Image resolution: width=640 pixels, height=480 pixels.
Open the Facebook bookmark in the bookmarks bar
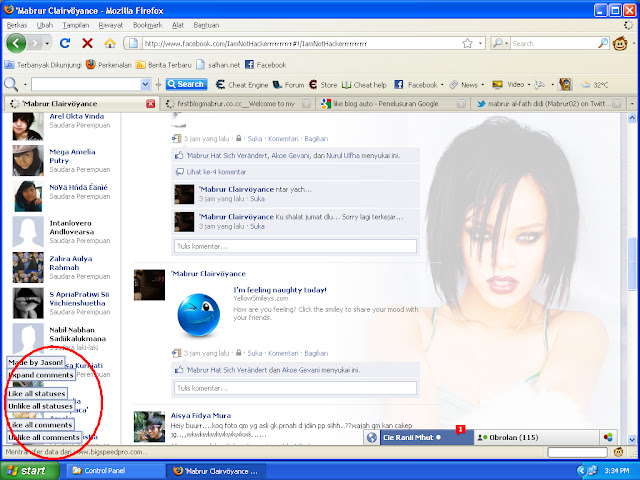click(x=265, y=65)
